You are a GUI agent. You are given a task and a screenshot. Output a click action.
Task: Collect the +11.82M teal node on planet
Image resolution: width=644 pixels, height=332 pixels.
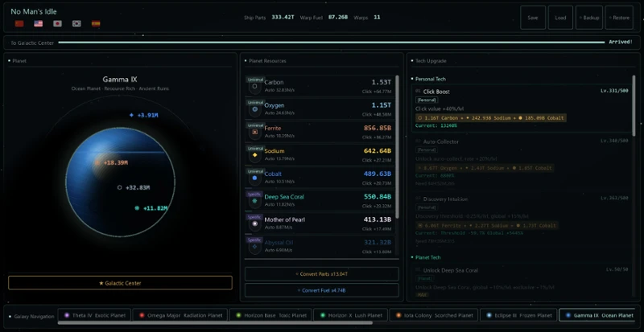tap(151, 208)
